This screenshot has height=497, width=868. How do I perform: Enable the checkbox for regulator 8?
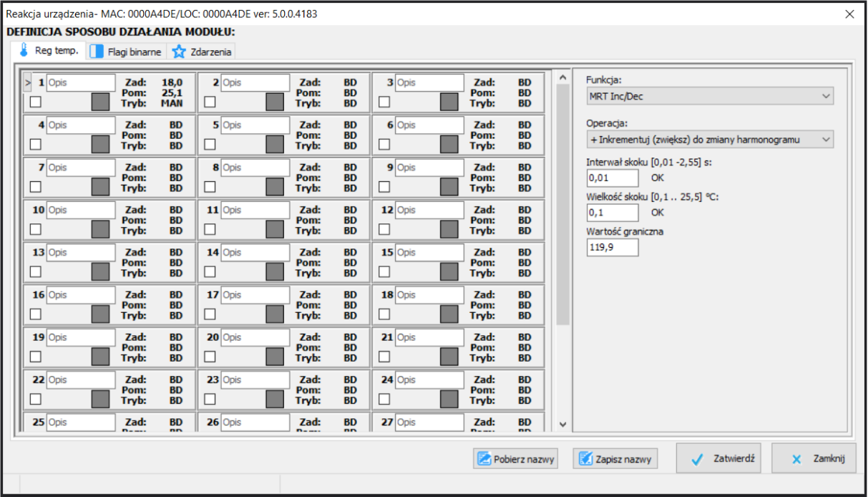pos(210,187)
